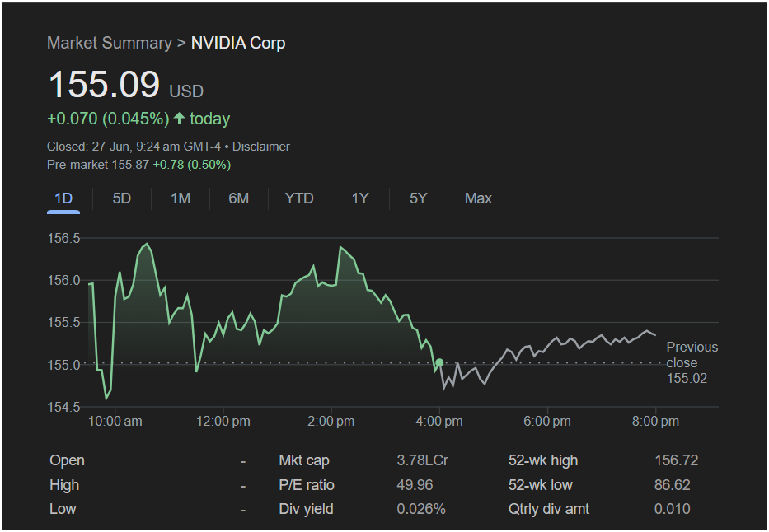Select the Max range tab
The width and height of the screenshot is (769, 532).
478,198
